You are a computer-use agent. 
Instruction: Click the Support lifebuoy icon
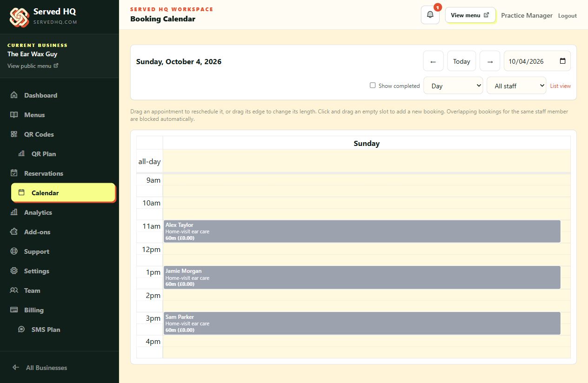coord(14,251)
